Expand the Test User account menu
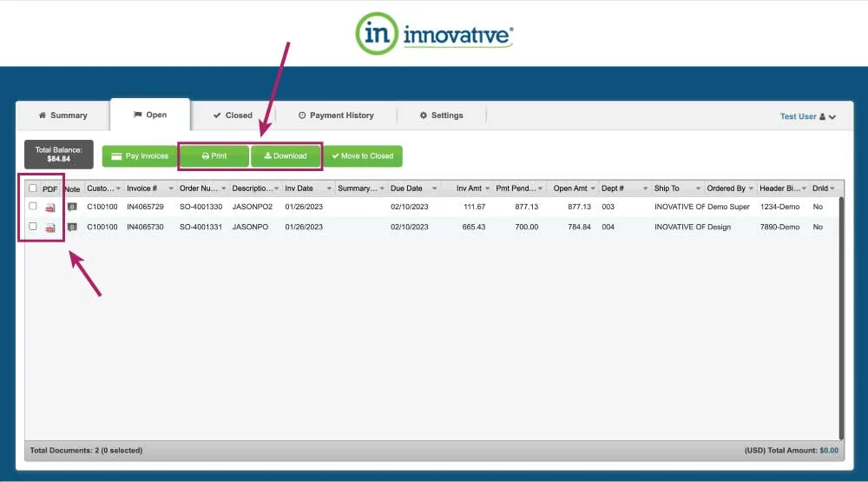 pyautogui.click(x=807, y=116)
